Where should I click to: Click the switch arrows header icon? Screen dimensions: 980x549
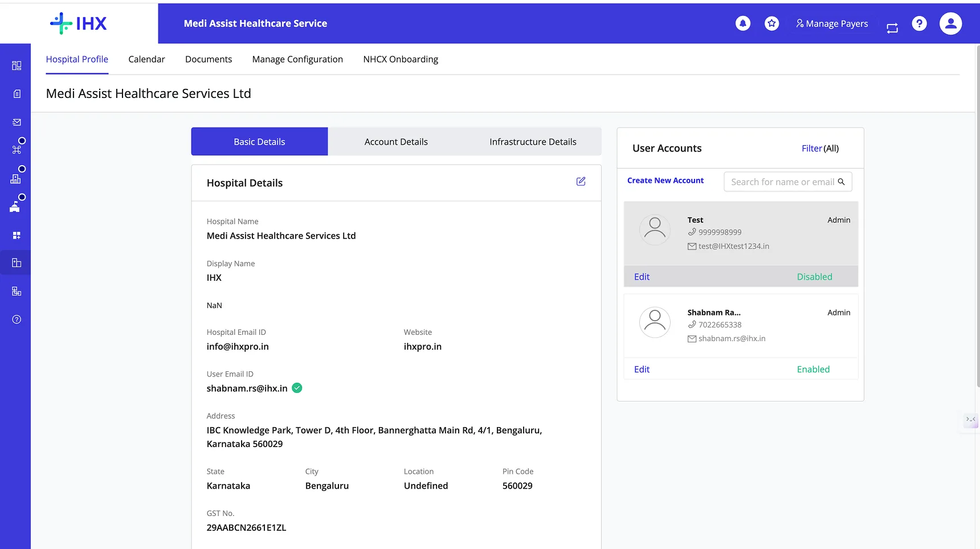click(892, 28)
